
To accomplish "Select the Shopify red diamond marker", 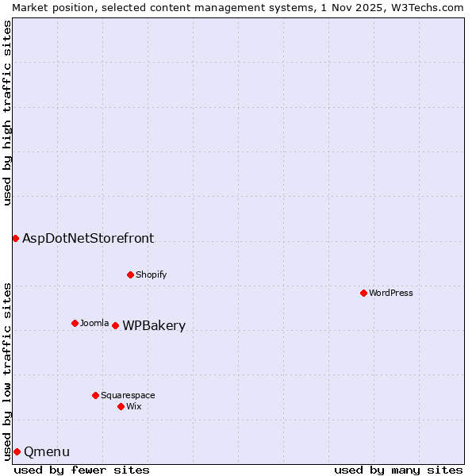I will [x=130, y=274].
